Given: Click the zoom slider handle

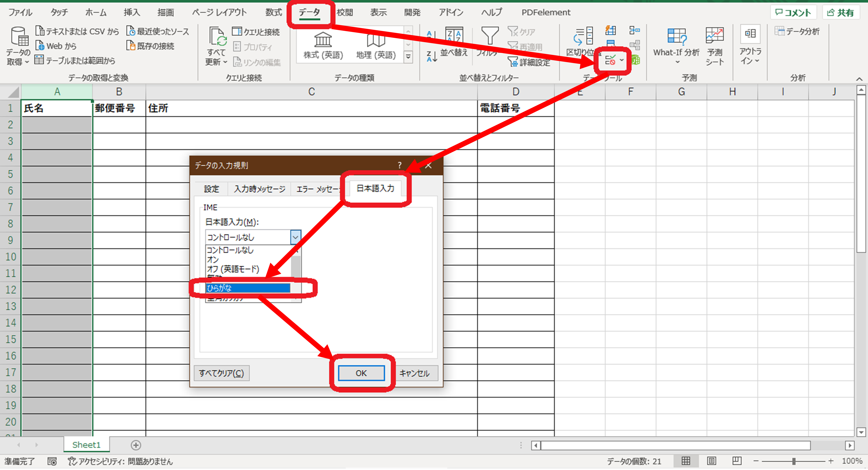Looking at the screenshot, I should tap(793, 461).
